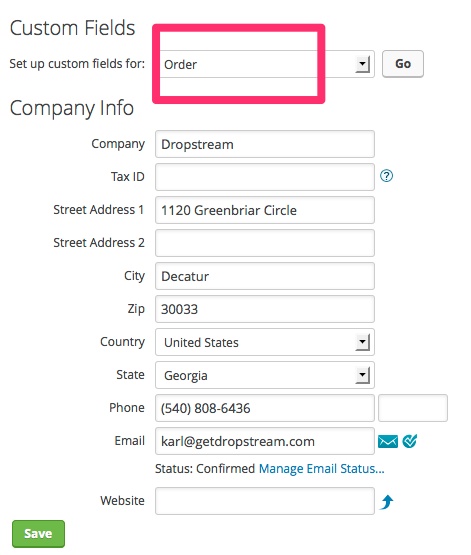Click the City field containing Decatur
Image resolution: width=471 pixels, height=555 pixels.
tap(265, 276)
